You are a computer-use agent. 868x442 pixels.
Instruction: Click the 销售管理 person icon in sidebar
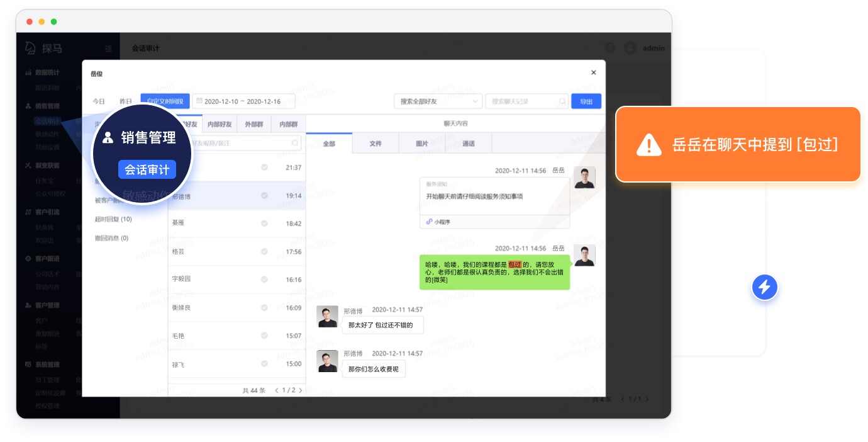29,106
